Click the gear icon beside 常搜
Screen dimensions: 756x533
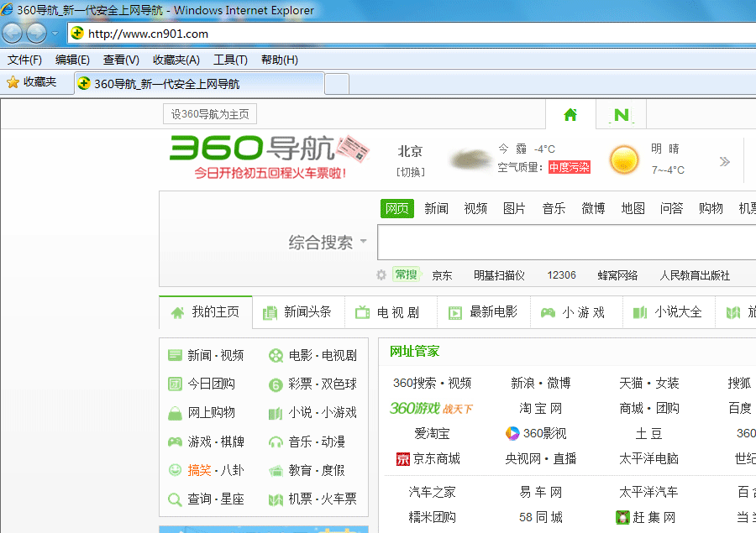381,275
